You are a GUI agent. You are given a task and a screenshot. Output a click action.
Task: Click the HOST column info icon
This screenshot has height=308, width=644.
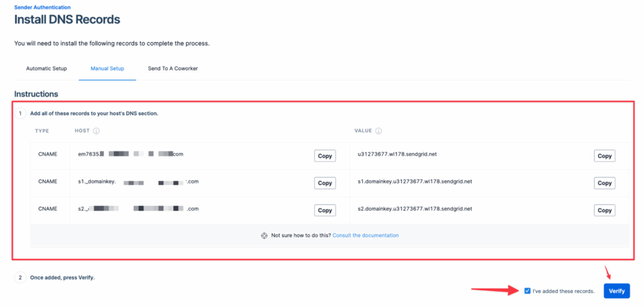pyautogui.click(x=96, y=131)
